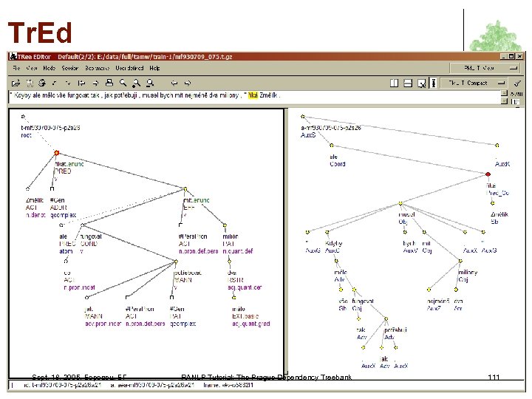Click the status bar frame identifier text
532x399 pixels.
point(228,386)
